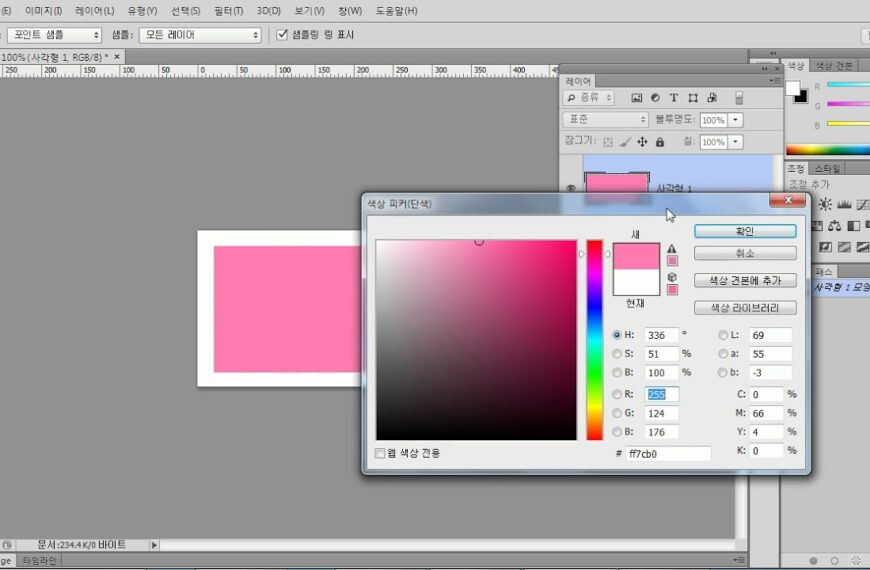Close the floating Layers panel

[776, 69]
